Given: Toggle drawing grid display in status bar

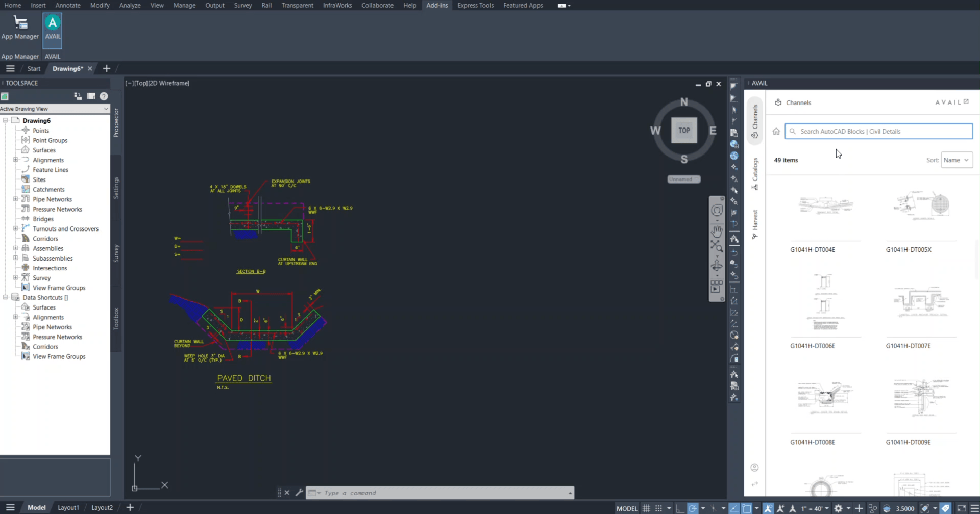Looking at the screenshot, I should 646,508.
